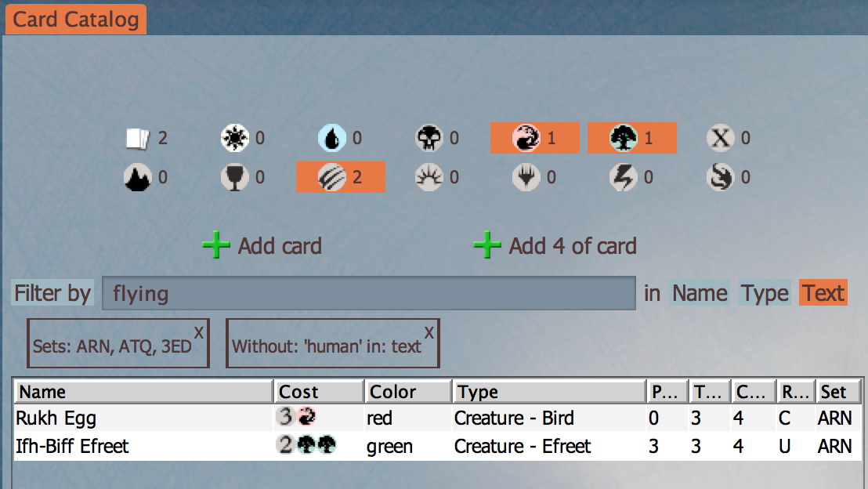Image resolution: width=868 pixels, height=489 pixels.
Task: Toggle the land type filter icon
Action: tap(137, 178)
